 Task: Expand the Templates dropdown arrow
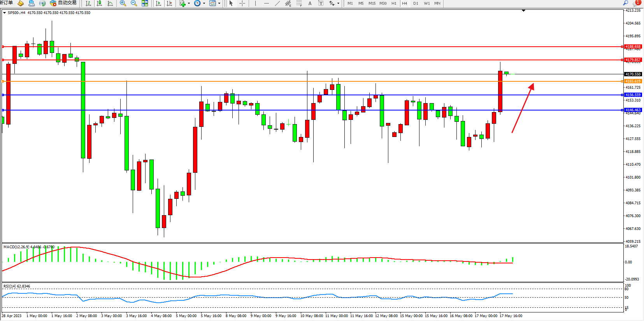click(219, 4)
